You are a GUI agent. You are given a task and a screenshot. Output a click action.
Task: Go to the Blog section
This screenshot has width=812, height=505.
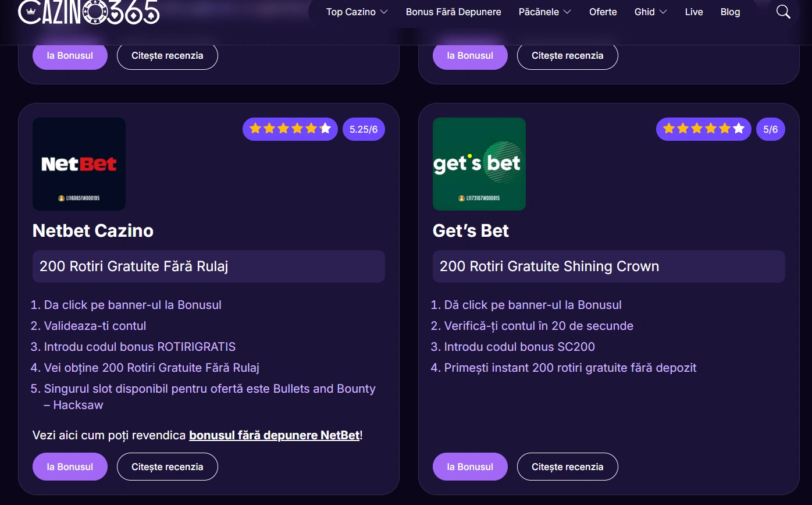[730, 12]
